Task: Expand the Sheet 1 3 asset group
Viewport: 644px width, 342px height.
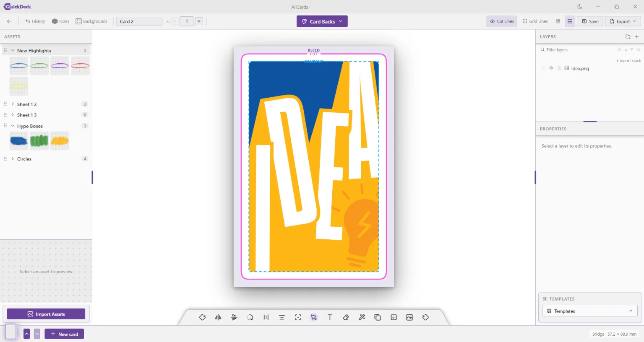Action: coord(13,115)
